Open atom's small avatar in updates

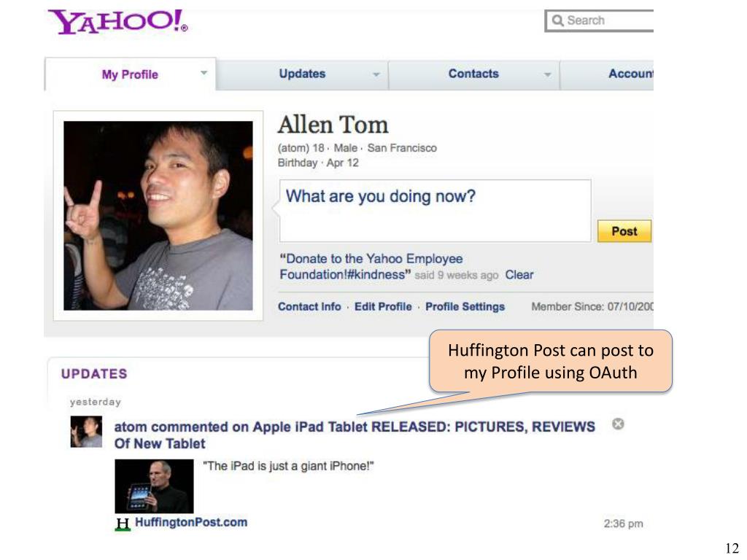[86, 432]
